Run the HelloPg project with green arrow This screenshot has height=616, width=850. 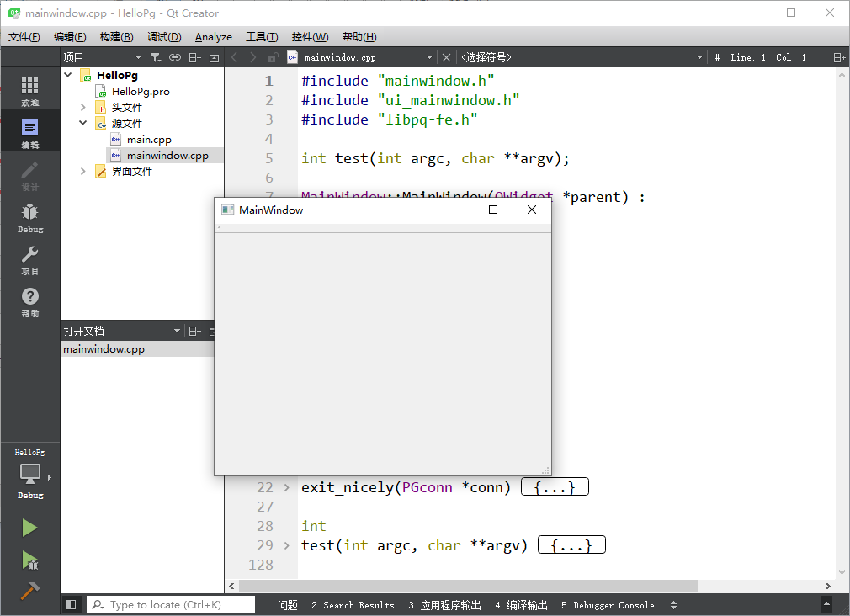pyautogui.click(x=29, y=528)
